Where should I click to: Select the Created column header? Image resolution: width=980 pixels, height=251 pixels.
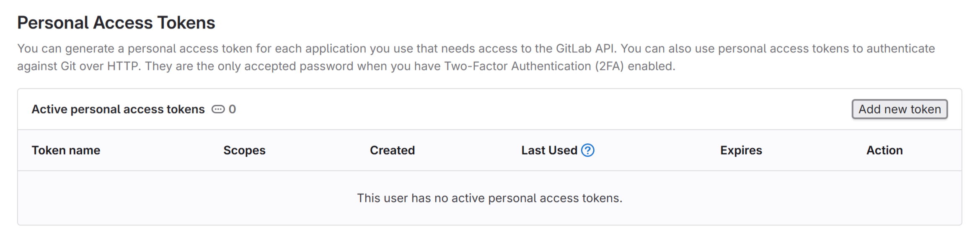[392, 150]
